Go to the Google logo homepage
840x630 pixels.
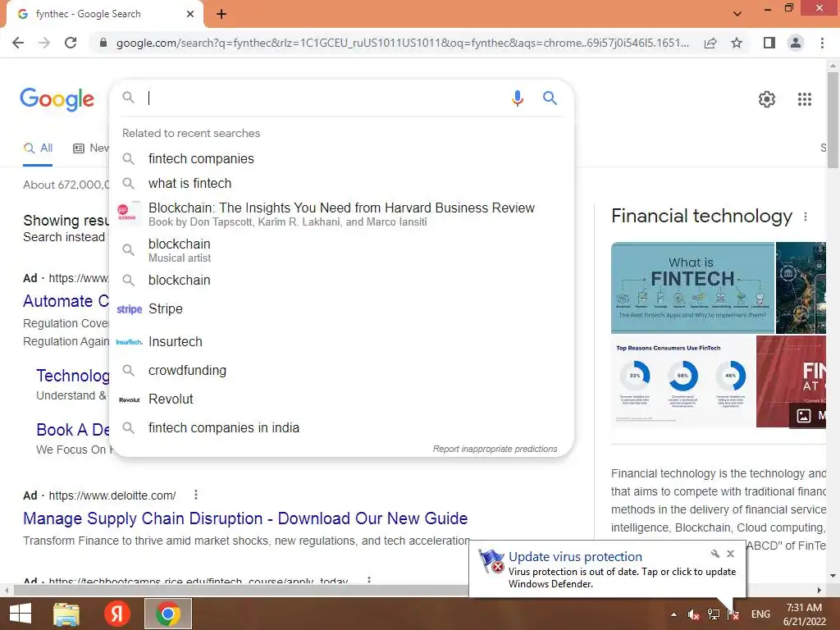(x=57, y=99)
